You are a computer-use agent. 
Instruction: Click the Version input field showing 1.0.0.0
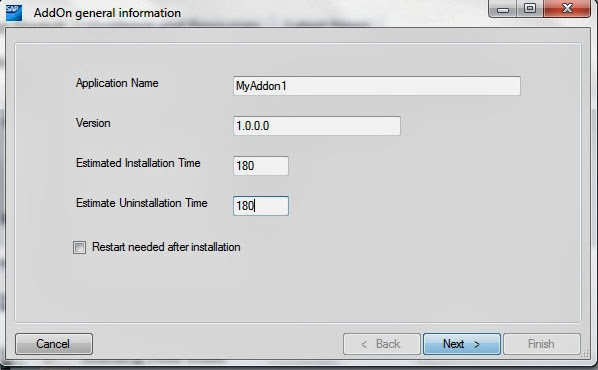pyautogui.click(x=317, y=126)
